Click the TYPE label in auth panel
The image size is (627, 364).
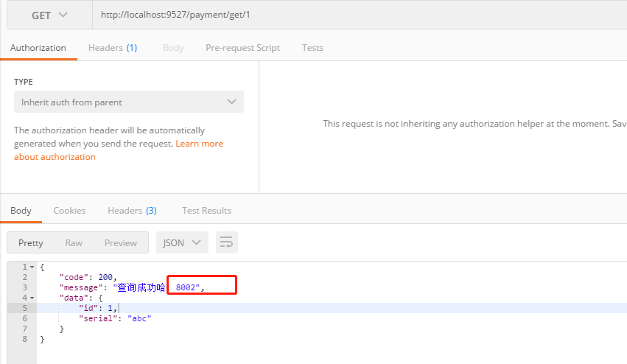(24, 82)
